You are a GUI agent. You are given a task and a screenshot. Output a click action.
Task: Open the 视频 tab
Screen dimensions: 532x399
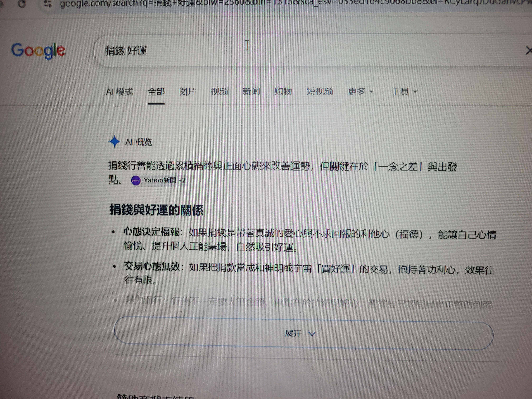coord(219,92)
